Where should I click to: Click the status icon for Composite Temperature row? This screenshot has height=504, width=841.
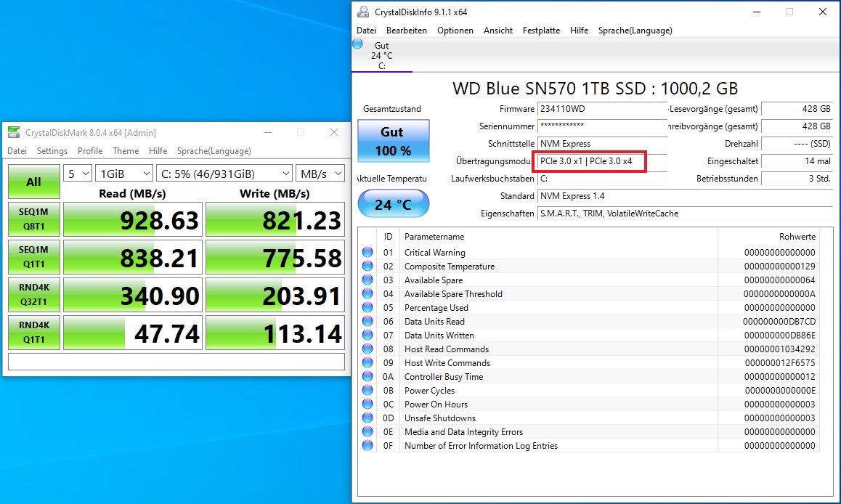(367, 266)
